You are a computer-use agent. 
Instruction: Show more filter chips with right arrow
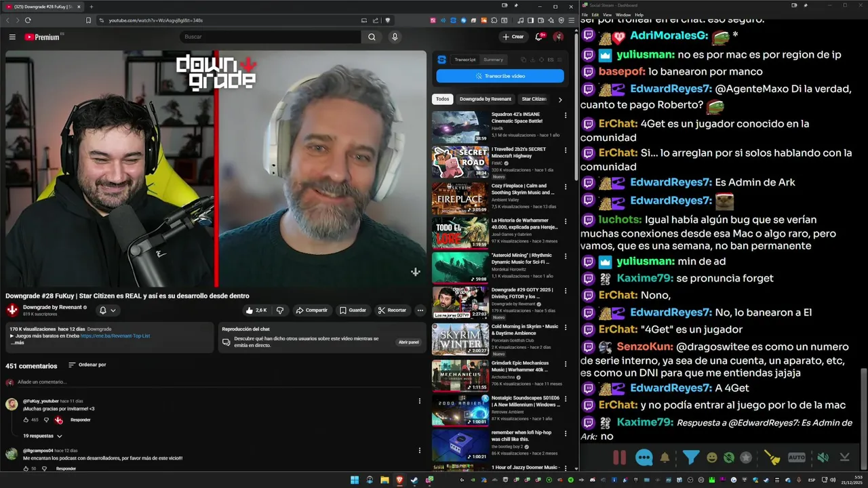(x=559, y=99)
